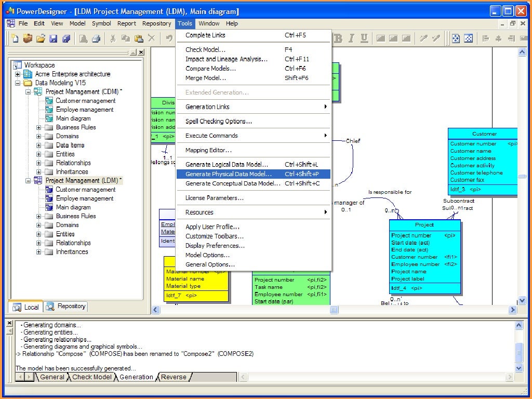
Task: Toggle Italic formatting icon
Action: coord(351,38)
